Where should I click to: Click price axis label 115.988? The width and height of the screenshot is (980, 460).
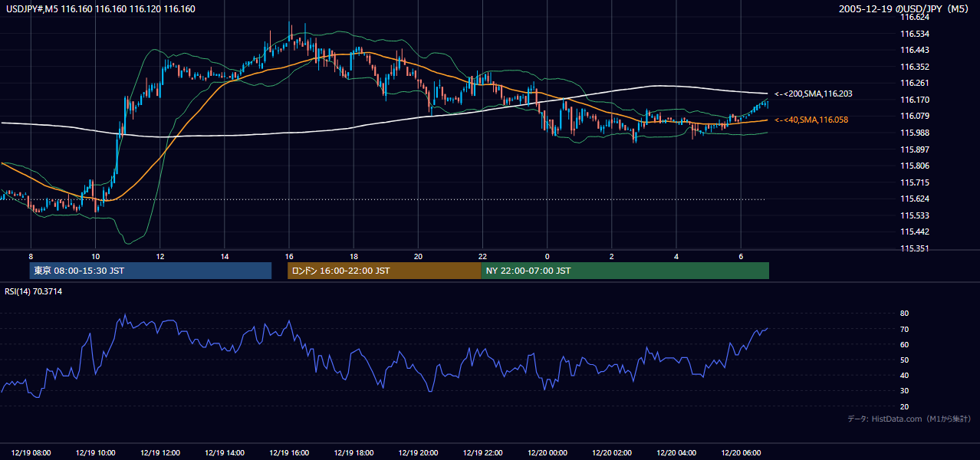(x=914, y=133)
